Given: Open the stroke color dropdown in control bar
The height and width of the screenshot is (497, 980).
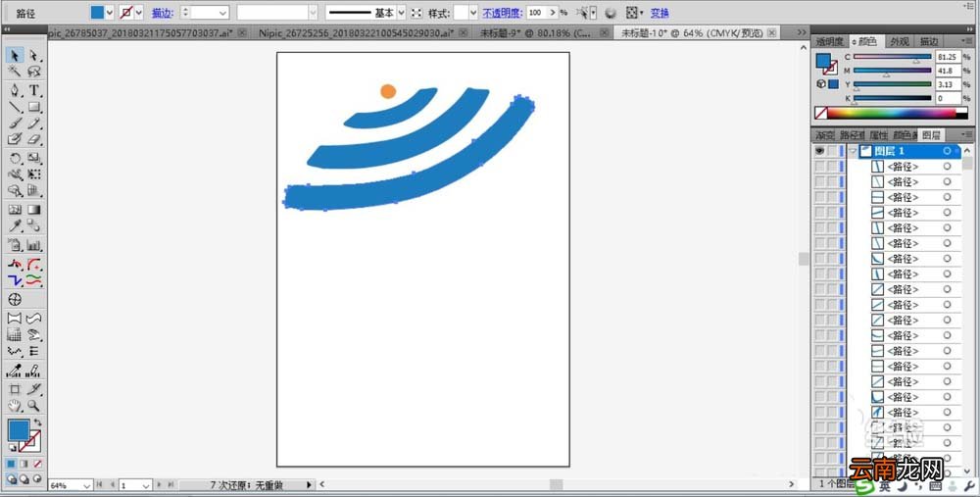Looking at the screenshot, I should [x=139, y=13].
